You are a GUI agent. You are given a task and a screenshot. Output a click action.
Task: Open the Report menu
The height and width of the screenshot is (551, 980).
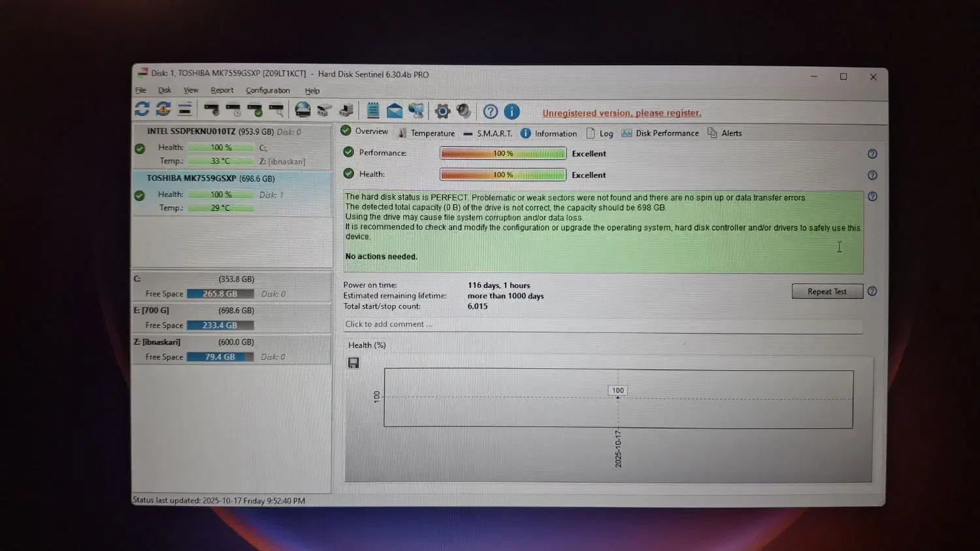(222, 90)
